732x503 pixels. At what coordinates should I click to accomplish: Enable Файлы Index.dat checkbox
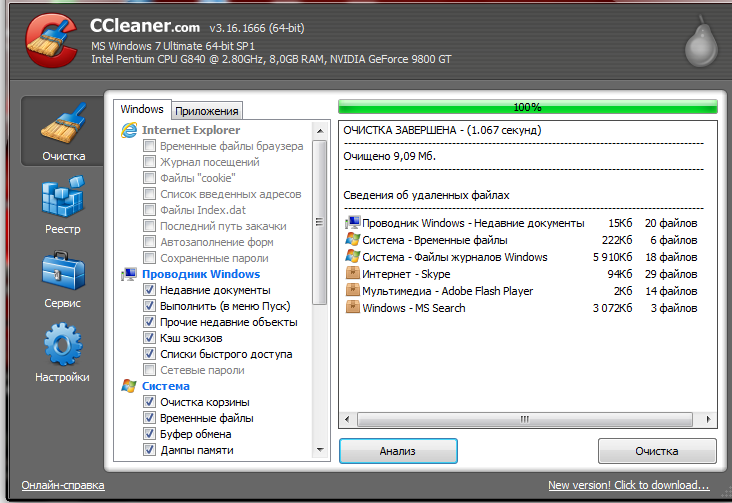tap(149, 210)
